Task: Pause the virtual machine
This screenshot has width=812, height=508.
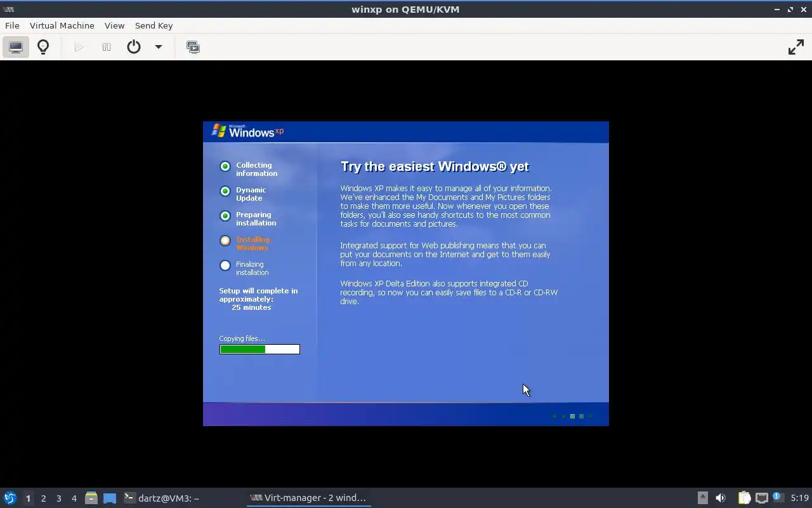Action: coord(107,47)
